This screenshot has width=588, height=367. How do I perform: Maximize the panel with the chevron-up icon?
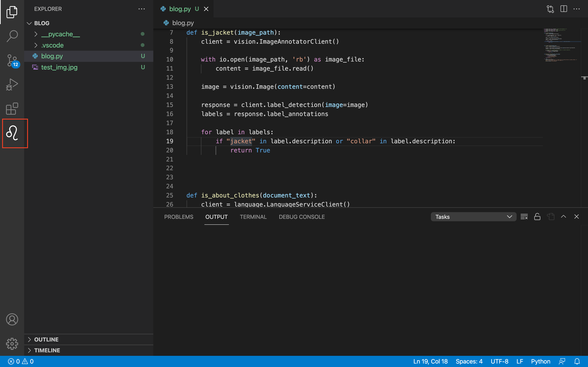click(x=563, y=217)
